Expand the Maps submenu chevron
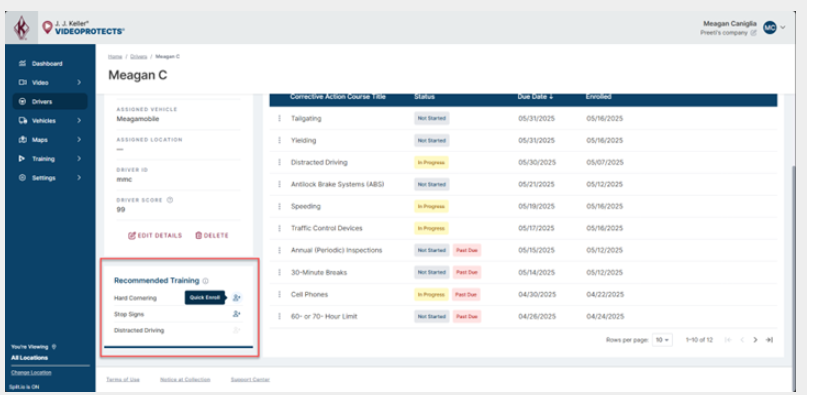Image resolution: width=815 pixels, height=395 pixels. pos(79,140)
